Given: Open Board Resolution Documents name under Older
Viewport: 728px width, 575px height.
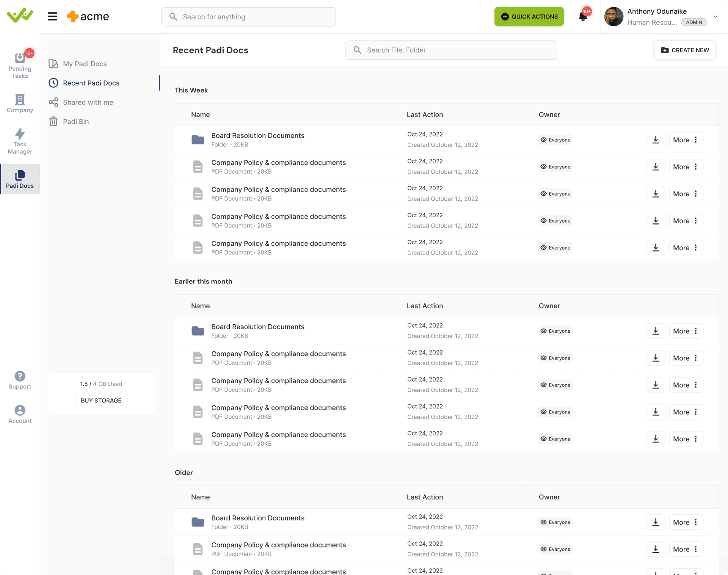Looking at the screenshot, I should (x=258, y=518).
